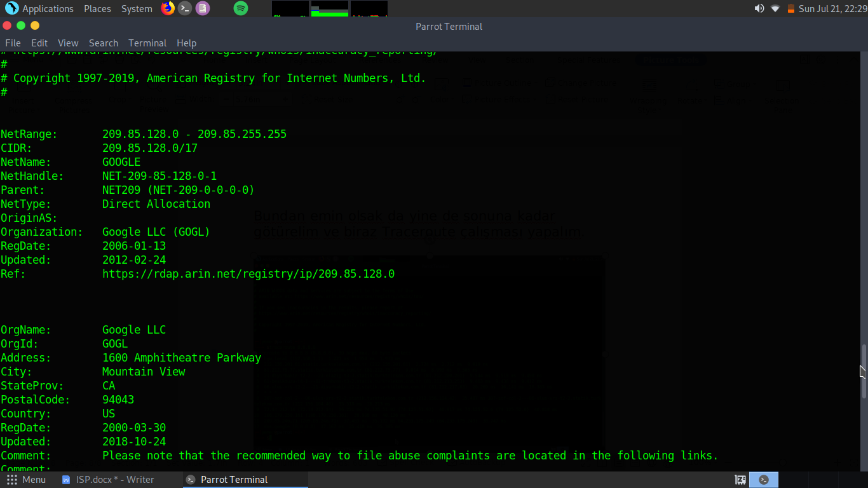Click the NetName value GOOGLE

pos(121,162)
